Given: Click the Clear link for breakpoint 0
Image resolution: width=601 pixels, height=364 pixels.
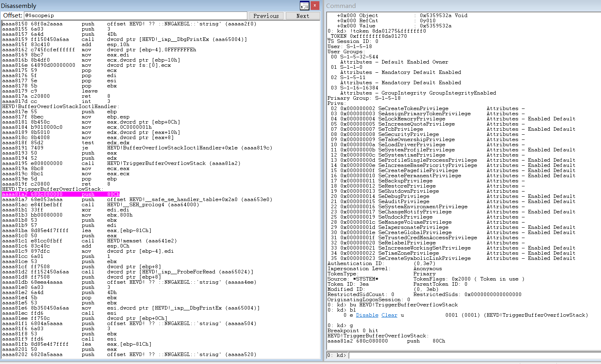Looking at the screenshot, I should [x=389, y=315].
